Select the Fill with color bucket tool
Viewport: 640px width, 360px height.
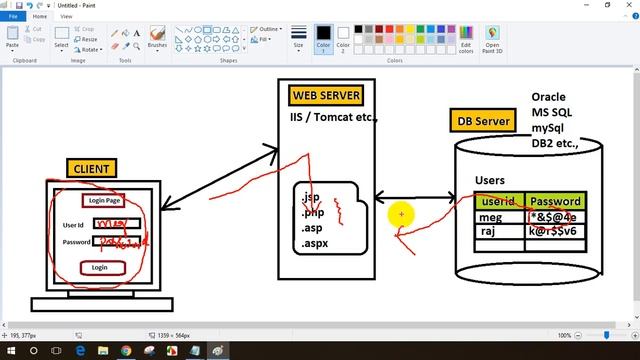[126, 34]
